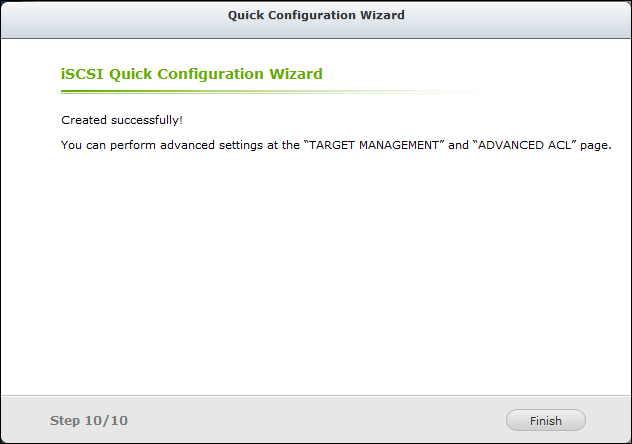This screenshot has height=444, width=632.
Task: Click the iSCSI Quick Configuration Wizard heading
Action: coord(191,74)
